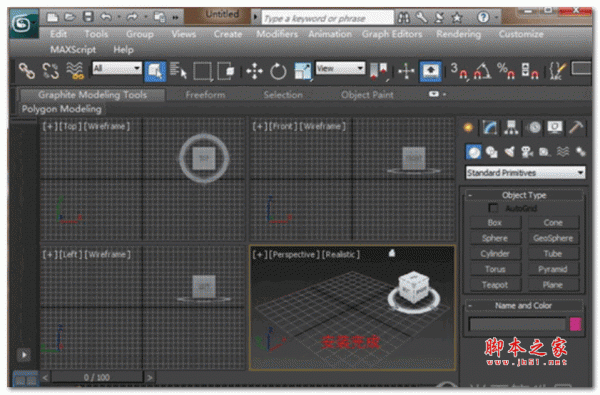This screenshot has height=395, width=600.
Task: Click the Torus primitive button
Action: pos(495,269)
